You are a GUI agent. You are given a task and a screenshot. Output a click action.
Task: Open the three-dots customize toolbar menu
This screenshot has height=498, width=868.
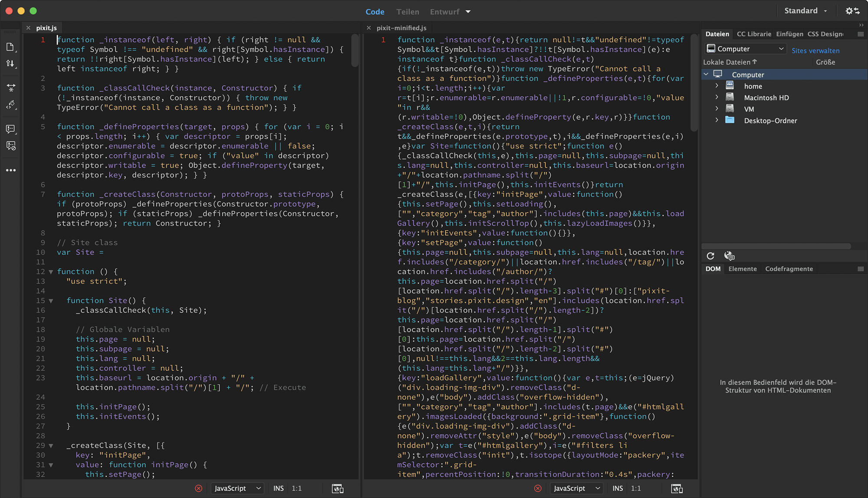click(11, 170)
